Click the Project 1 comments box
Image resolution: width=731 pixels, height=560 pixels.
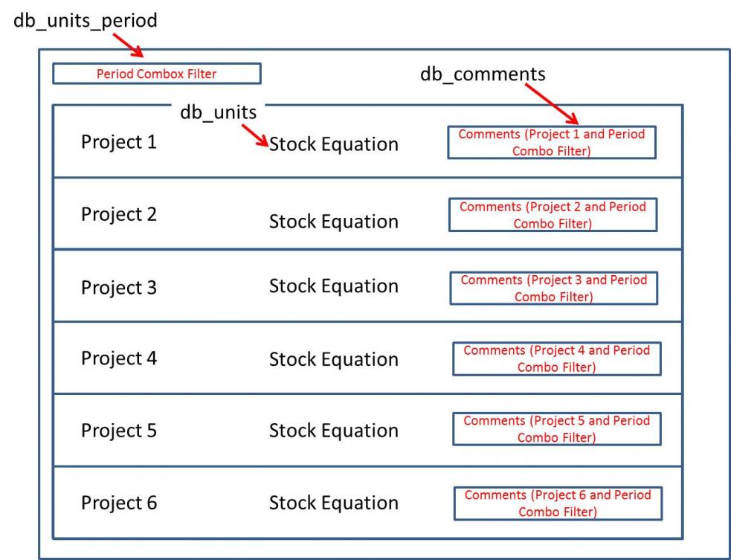pos(551,142)
